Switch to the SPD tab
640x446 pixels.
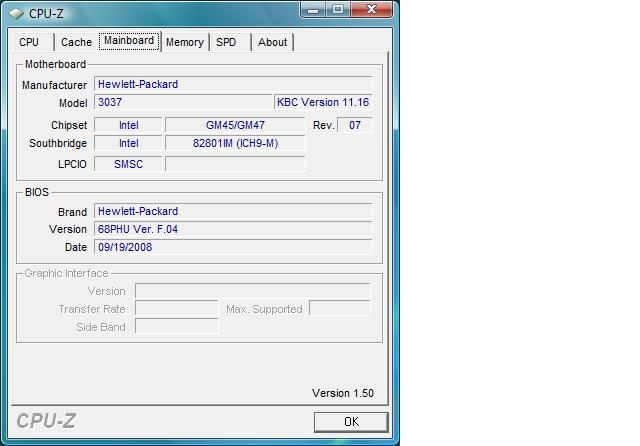230,42
